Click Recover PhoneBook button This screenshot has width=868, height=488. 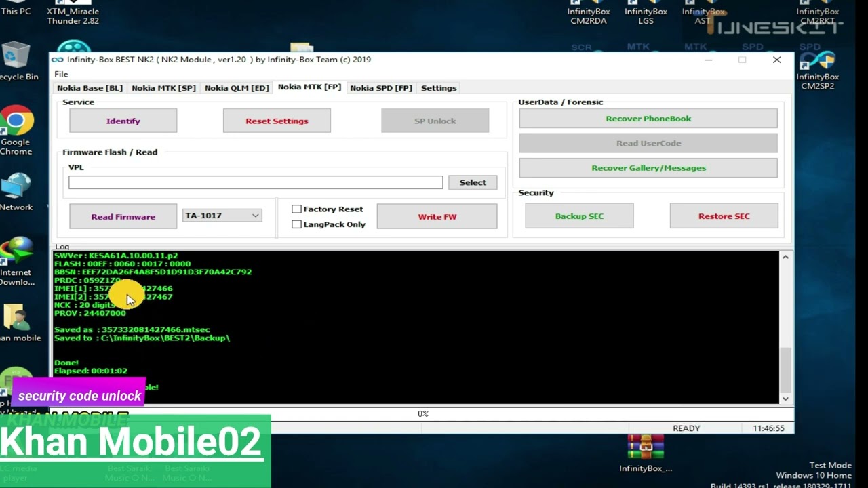pos(648,118)
